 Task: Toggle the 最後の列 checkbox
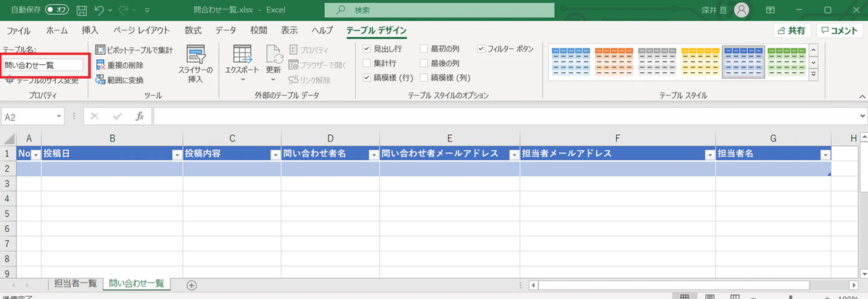(424, 63)
